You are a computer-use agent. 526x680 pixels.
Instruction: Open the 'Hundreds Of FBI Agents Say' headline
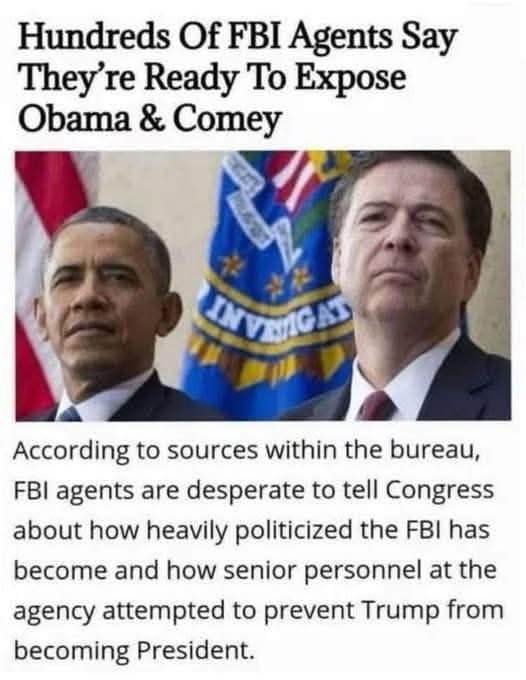point(238,39)
